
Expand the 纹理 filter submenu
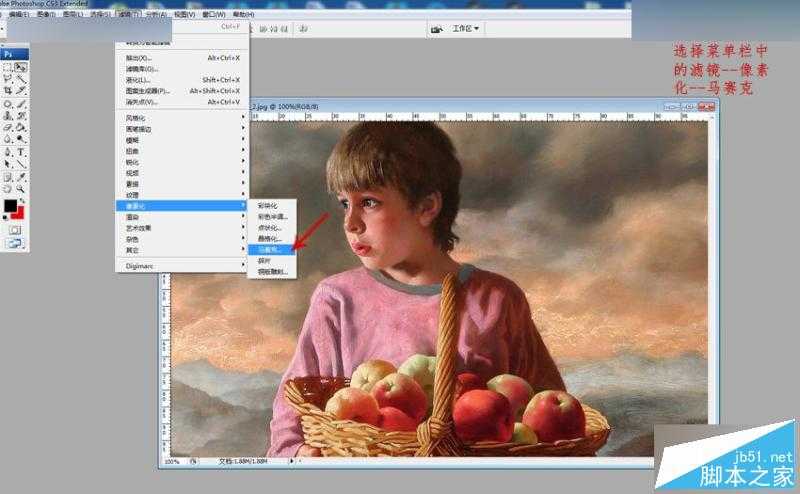(x=182, y=195)
